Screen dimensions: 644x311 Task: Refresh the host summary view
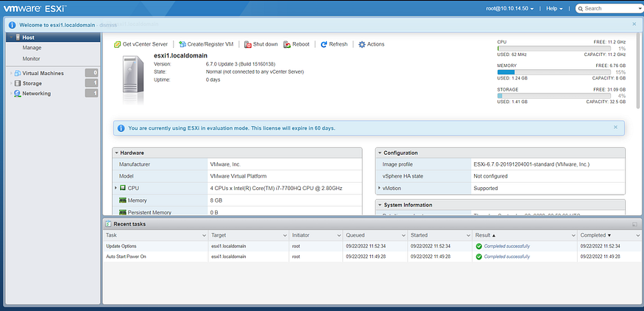333,44
